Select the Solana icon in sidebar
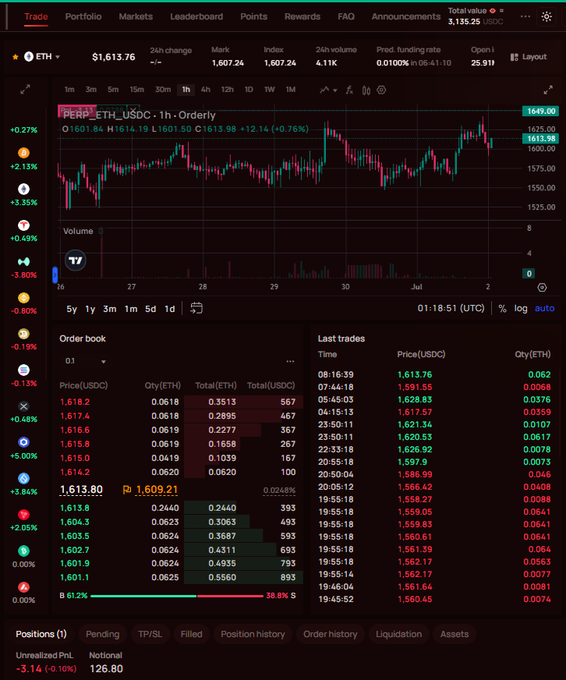566x680 pixels. (23, 370)
